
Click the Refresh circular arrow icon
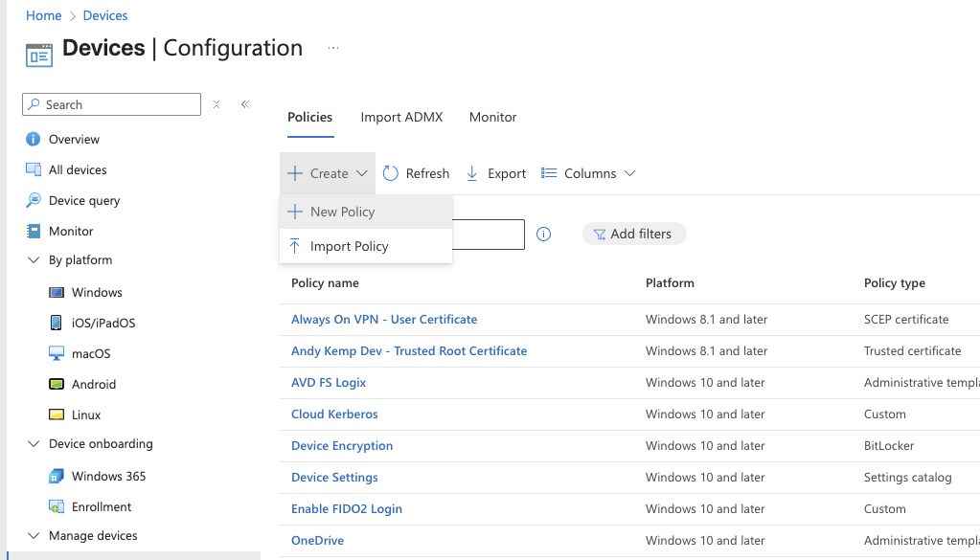coord(391,173)
